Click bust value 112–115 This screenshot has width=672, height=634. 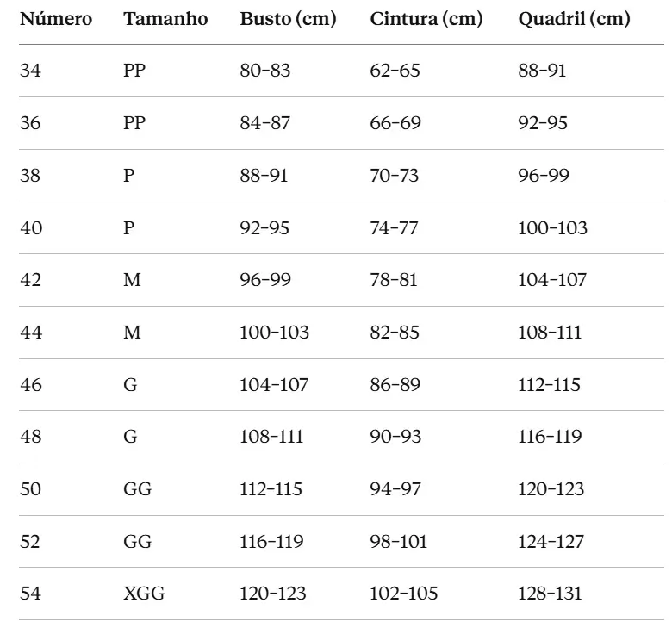pos(271,489)
